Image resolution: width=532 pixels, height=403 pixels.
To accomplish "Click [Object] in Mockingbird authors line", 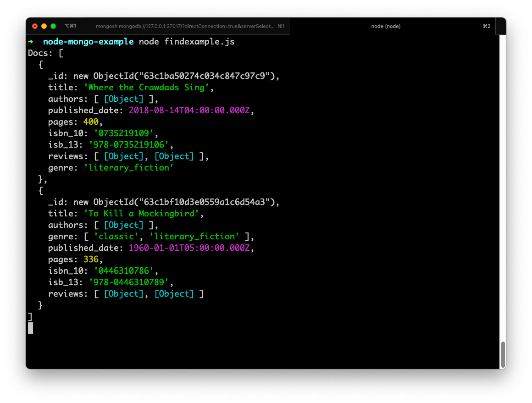I will pos(123,225).
